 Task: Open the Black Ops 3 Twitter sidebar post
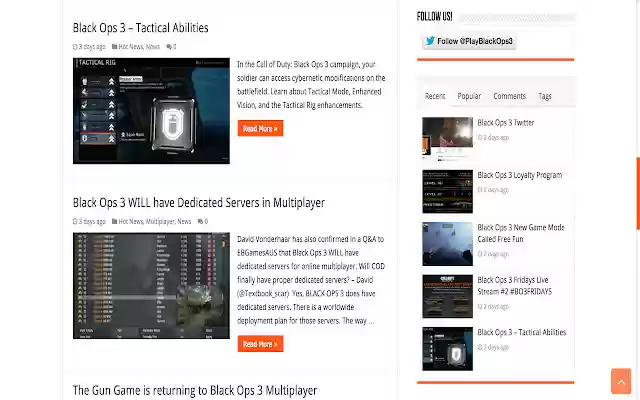(x=506, y=123)
